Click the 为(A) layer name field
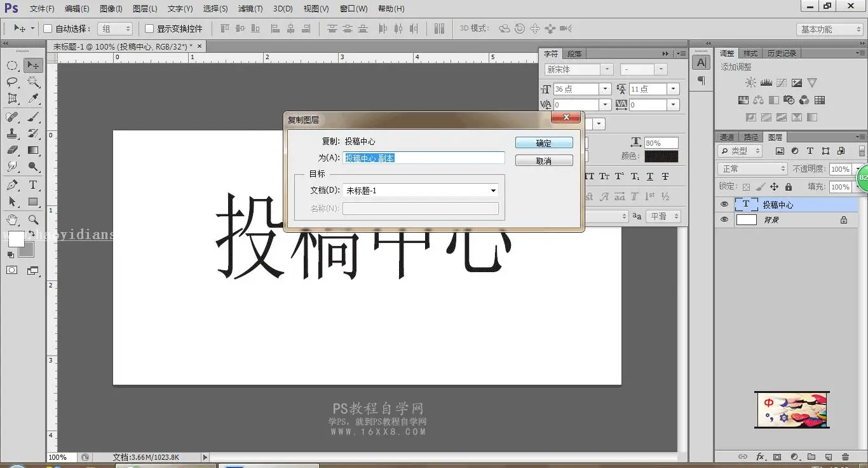868x468 pixels. coord(424,158)
